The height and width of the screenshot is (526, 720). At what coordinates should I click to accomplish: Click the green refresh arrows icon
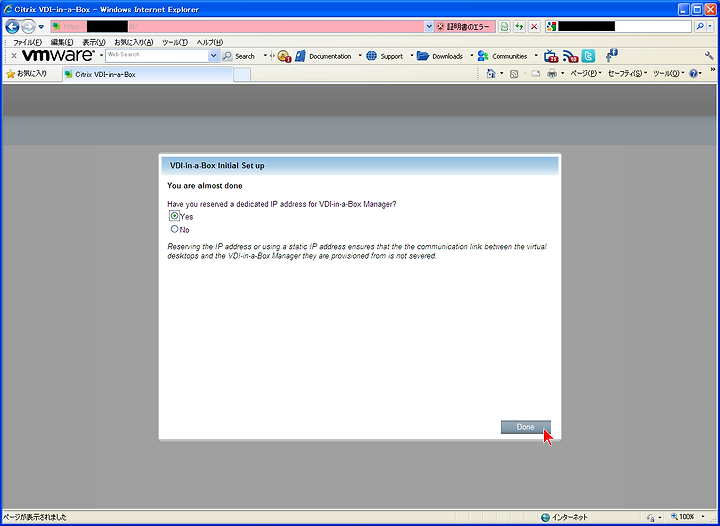coord(519,27)
